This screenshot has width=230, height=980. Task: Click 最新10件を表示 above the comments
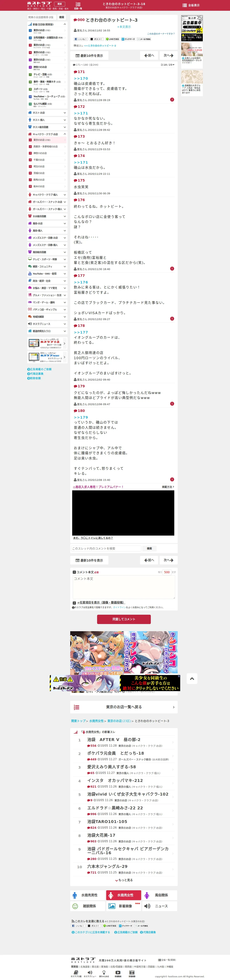[x=89, y=56]
